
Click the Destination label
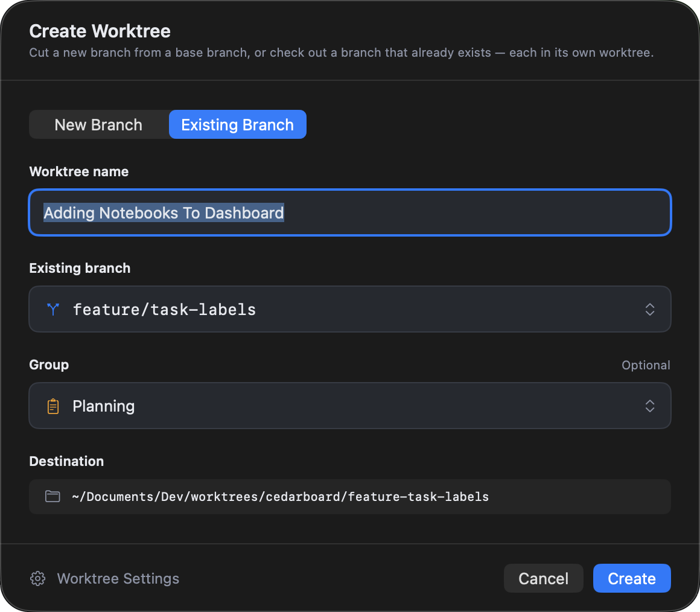pyautogui.click(x=66, y=461)
